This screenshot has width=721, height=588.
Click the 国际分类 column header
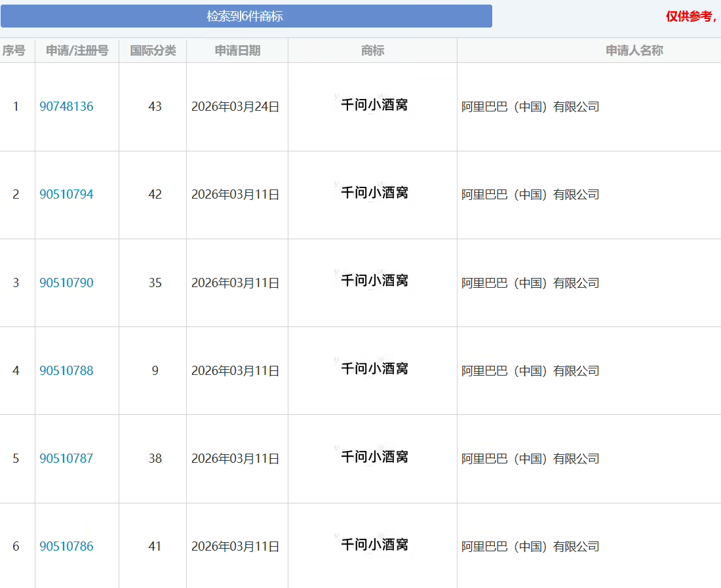(x=152, y=50)
